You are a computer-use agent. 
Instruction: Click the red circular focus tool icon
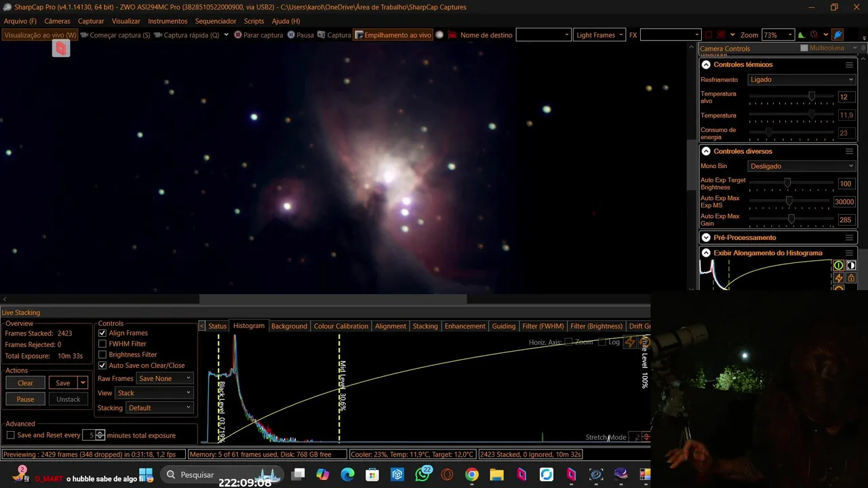pos(814,35)
